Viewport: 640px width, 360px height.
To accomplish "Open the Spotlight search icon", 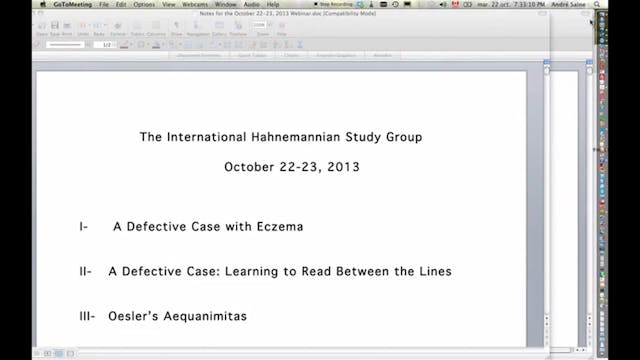I will [x=597, y=4].
